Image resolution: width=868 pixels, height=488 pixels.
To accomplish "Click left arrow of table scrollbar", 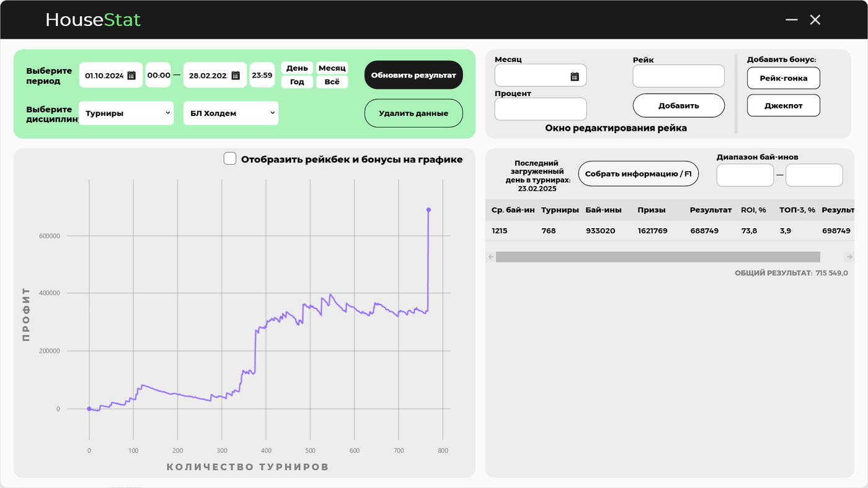I will coord(490,256).
